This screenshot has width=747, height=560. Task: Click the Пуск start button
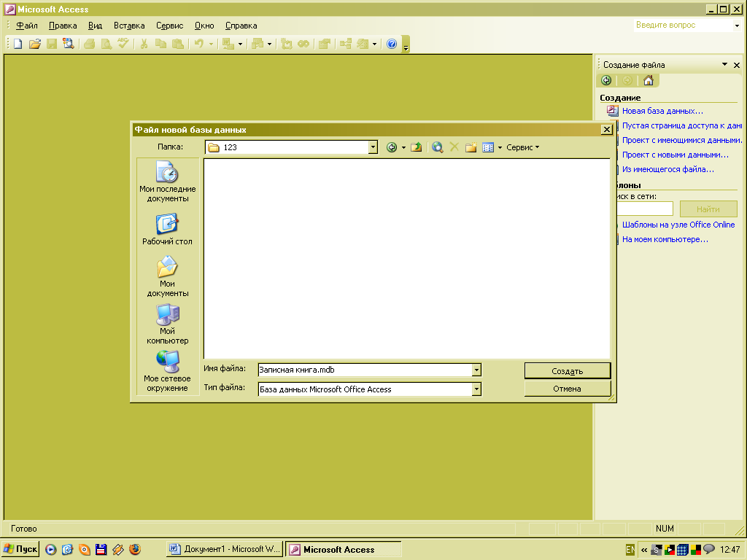(20, 550)
